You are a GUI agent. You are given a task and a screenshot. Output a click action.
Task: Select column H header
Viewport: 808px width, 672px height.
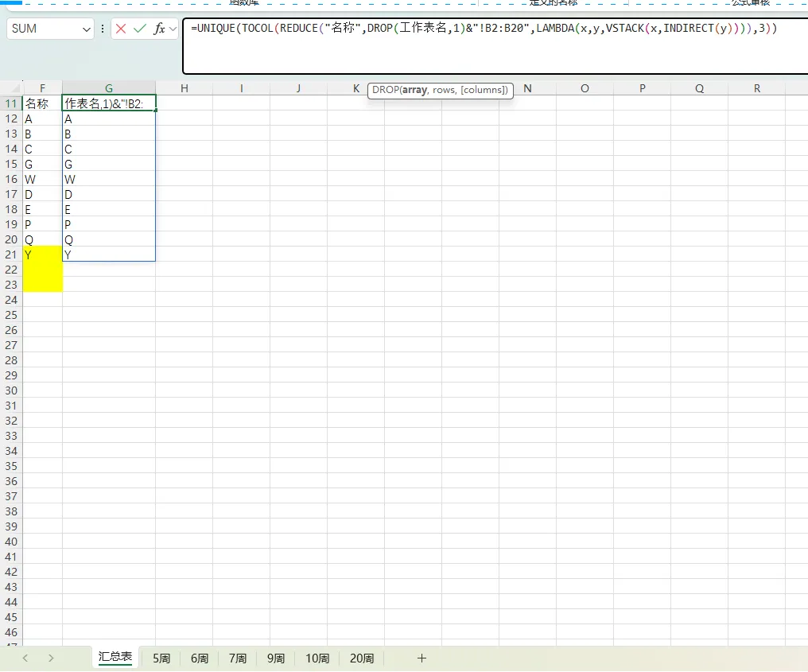tap(184, 88)
